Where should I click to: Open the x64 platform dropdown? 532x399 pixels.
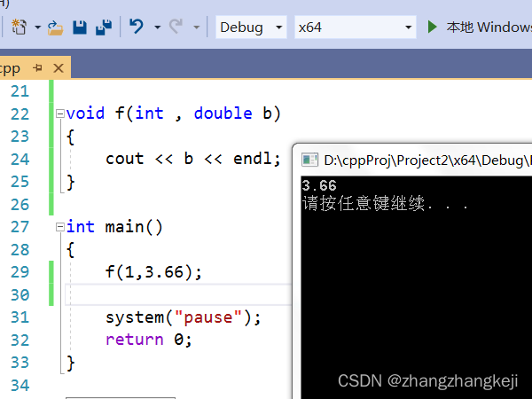tap(356, 27)
